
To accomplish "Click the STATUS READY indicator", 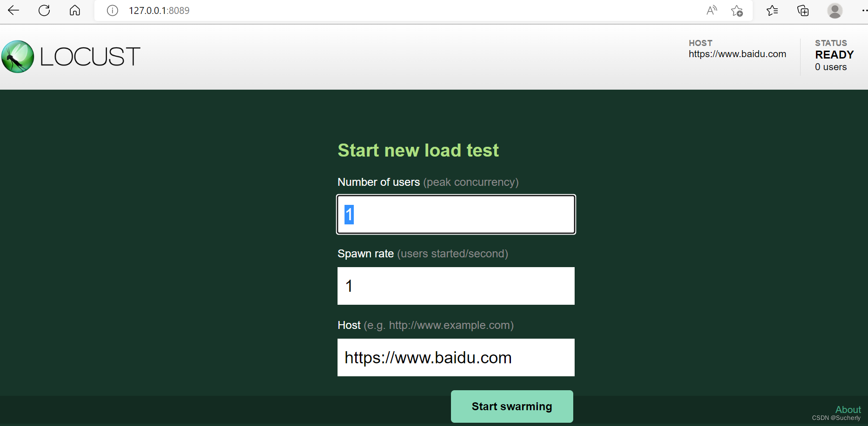I will pos(834,54).
